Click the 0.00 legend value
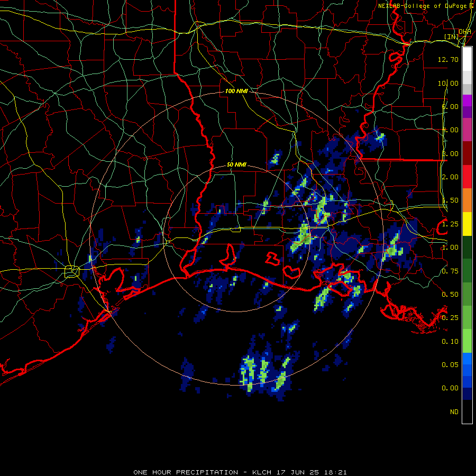This screenshot has width=476, height=476. pos(450,388)
